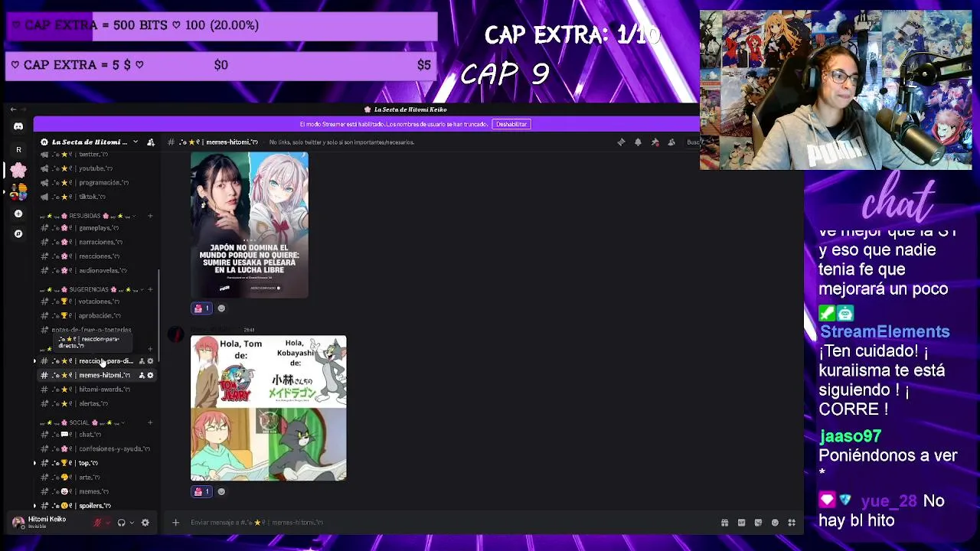Open the youtube announcement channel
The height and width of the screenshot is (551, 980).
point(97,168)
